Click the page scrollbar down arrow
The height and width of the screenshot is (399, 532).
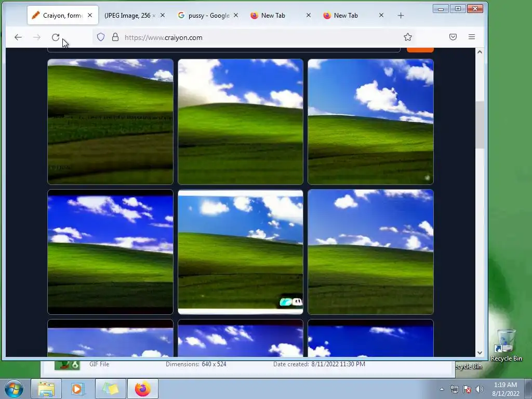480,353
